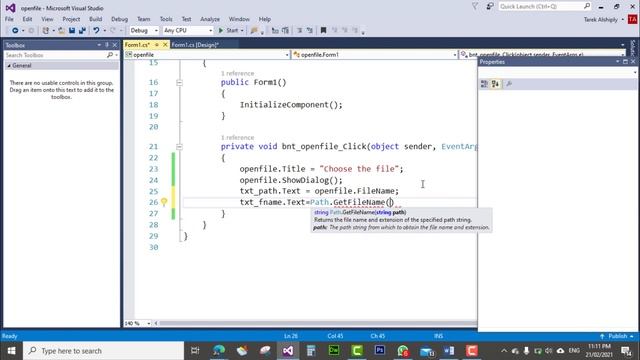Click the Redo toolbar icon
Screen dimensions: 640x360
pos(113,31)
